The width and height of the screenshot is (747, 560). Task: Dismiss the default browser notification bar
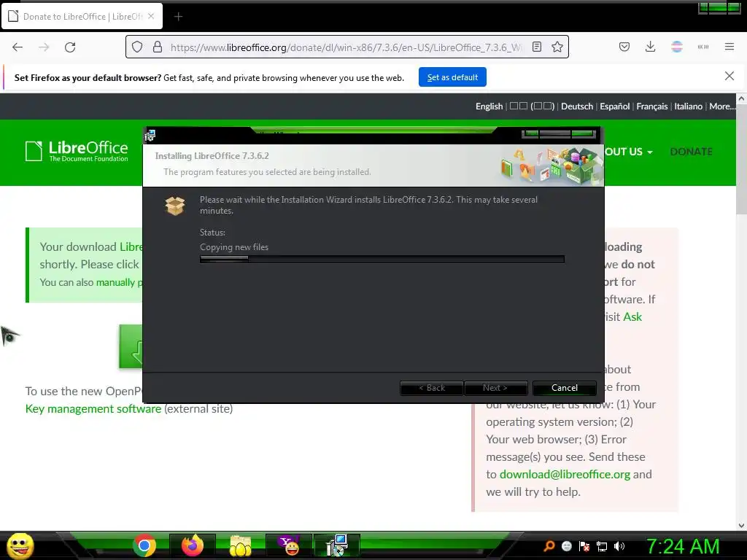pyautogui.click(x=729, y=76)
